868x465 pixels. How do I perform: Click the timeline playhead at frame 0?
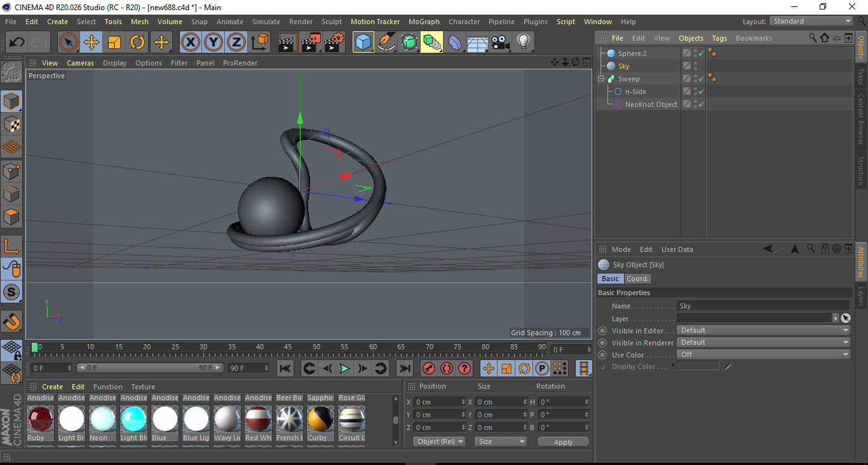(35, 347)
